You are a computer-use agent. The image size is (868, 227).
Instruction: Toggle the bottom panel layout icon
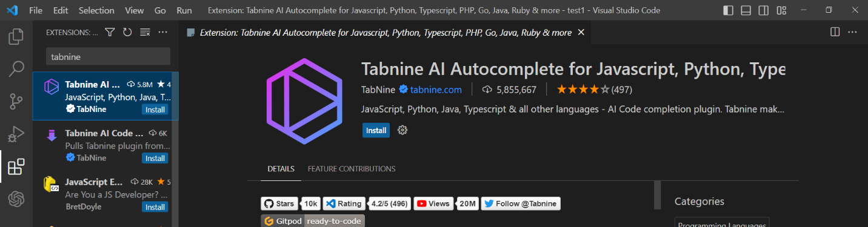coord(746,10)
